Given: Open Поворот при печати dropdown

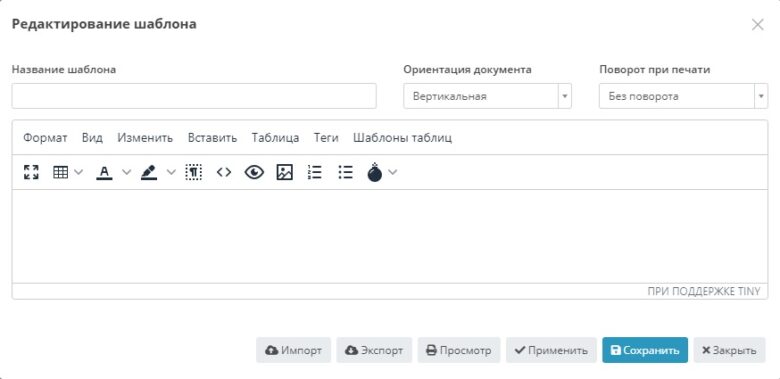Looking at the screenshot, I should pyautogui.click(x=683, y=96).
